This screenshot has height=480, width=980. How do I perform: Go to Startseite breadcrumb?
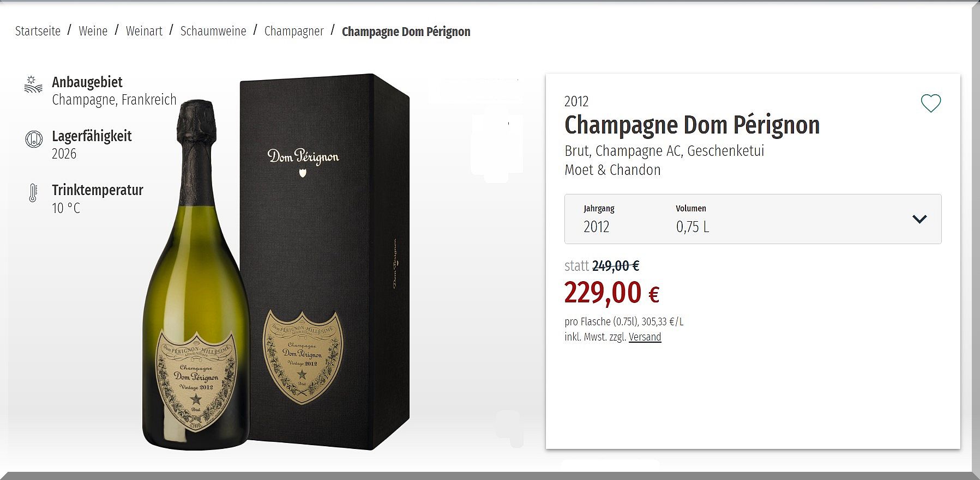[x=38, y=31]
